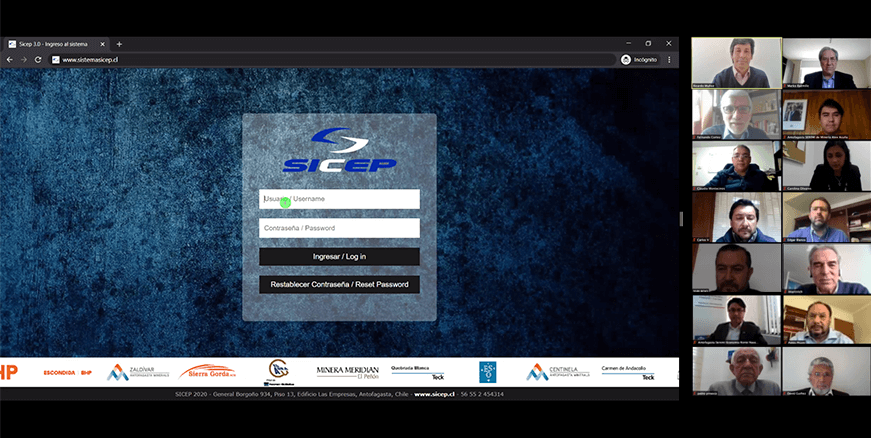
Task: Click the Usuario / Username field
Action: 339,199
